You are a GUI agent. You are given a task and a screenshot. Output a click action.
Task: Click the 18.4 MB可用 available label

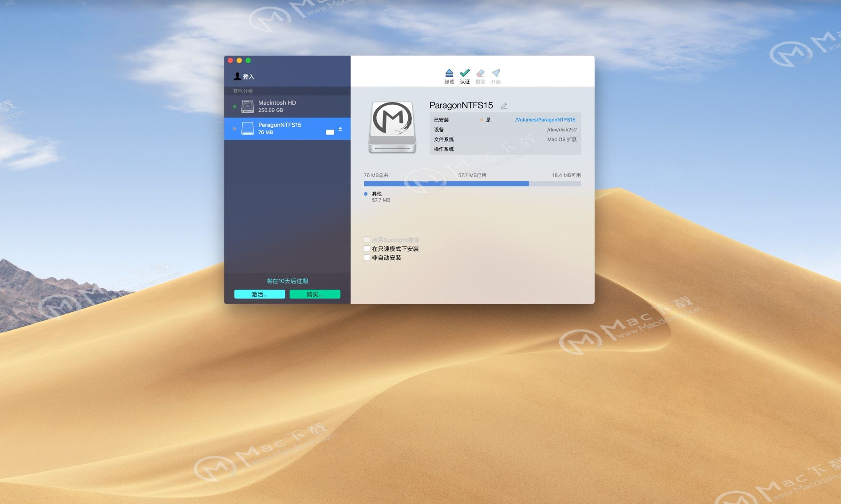click(x=566, y=175)
